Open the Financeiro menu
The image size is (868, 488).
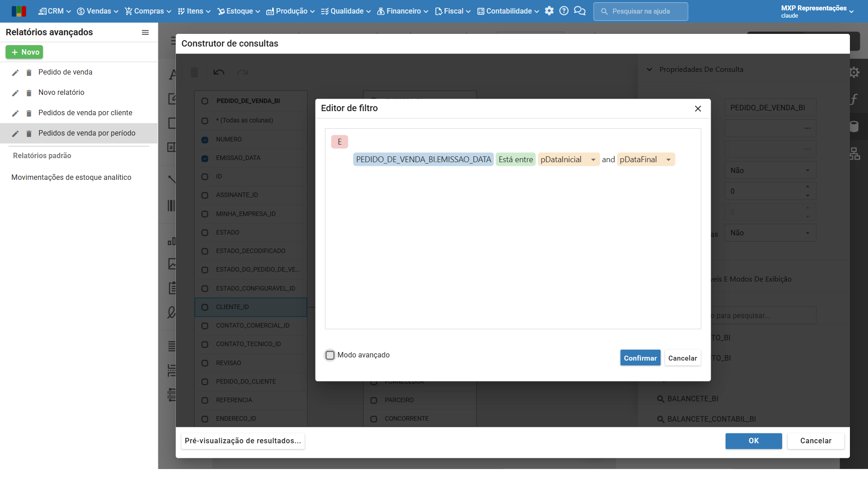(x=402, y=11)
